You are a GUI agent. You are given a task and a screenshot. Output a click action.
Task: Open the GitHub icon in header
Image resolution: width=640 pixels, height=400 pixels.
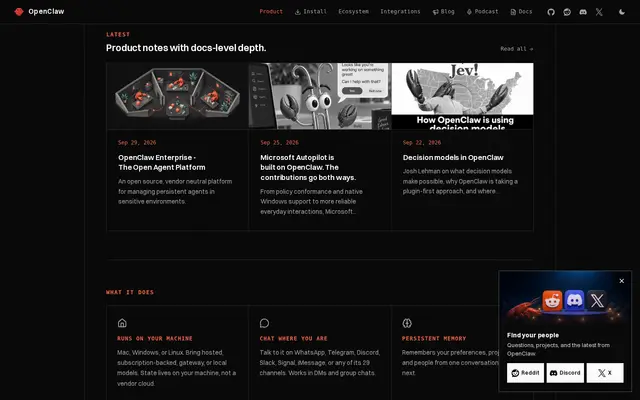(551, 12)
